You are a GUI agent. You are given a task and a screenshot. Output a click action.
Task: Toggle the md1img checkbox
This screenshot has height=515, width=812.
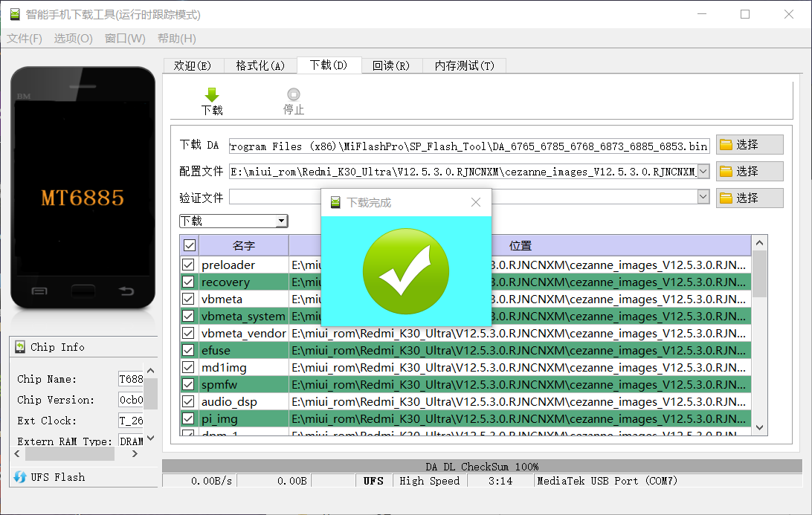click(188, 368)
